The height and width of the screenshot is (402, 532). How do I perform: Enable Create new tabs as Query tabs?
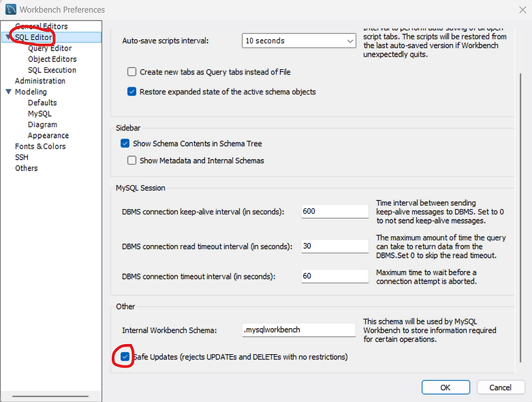(132, 72)
